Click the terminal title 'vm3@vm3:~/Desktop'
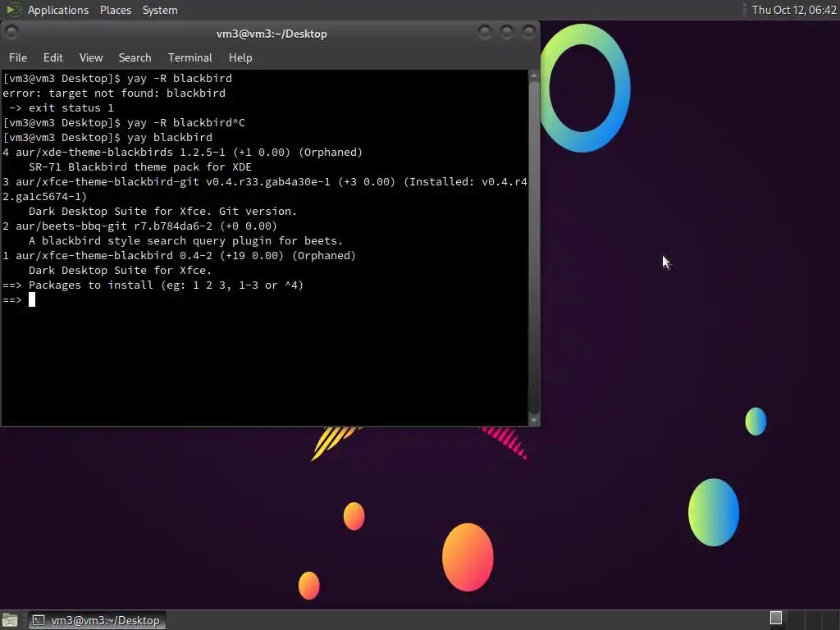Viewport: 840px width, 630px height. pyautogui.click(x=272, y=34)
